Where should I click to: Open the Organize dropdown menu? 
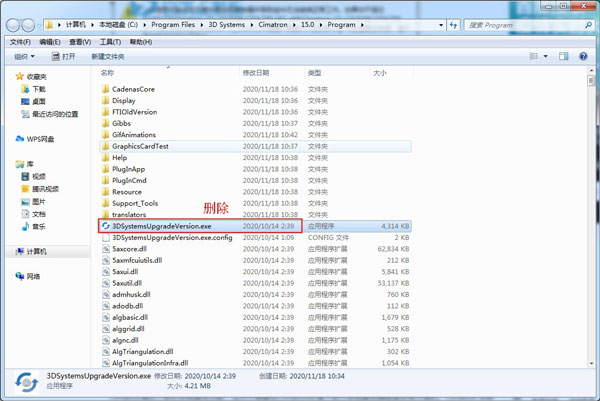click(x=24, y=57)
